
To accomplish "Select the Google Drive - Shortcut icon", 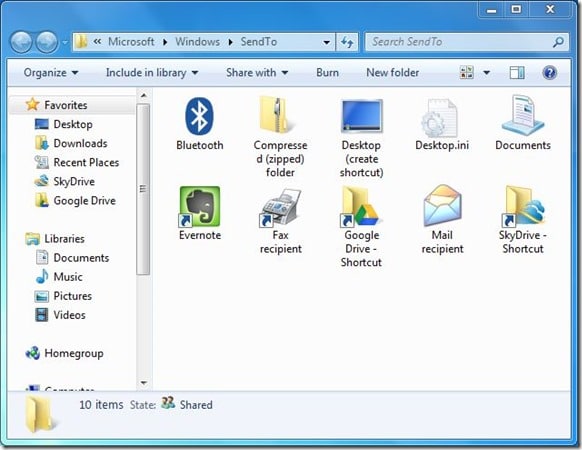I will click(x=361, y=206).
